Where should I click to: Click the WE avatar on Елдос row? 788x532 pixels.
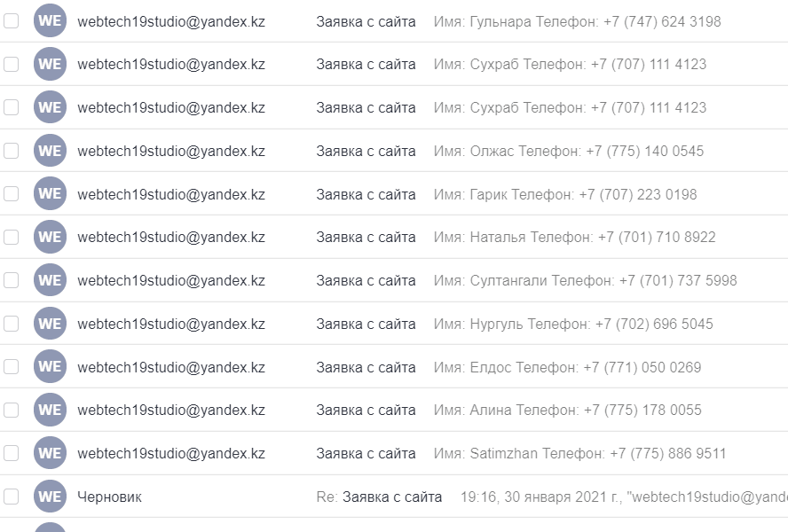tap(50, 367)
